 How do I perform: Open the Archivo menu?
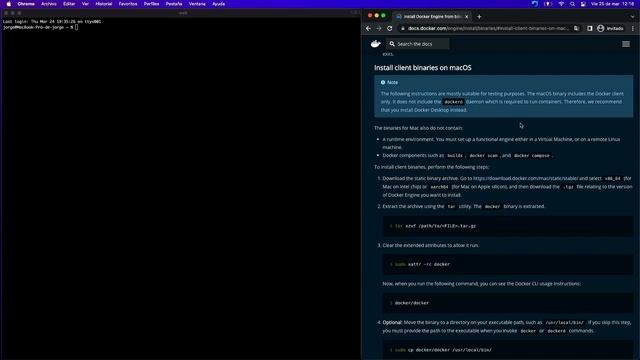[x=49, y=4]
